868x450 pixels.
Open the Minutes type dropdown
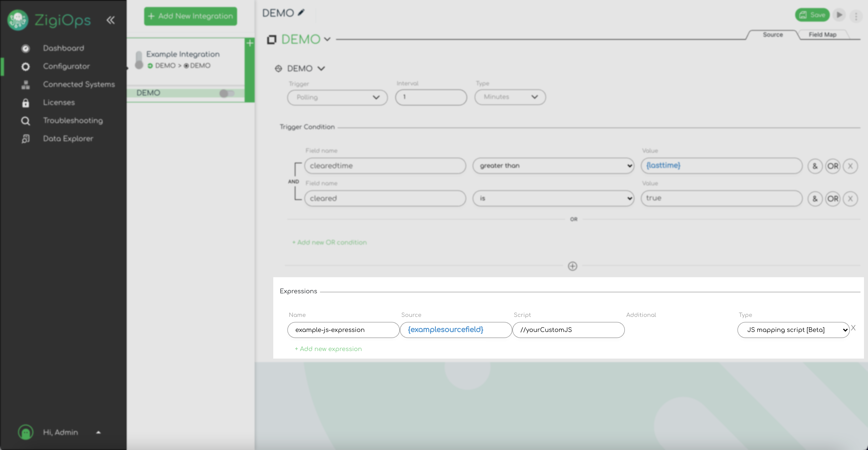pyautogui.click(x=510, y=97)
